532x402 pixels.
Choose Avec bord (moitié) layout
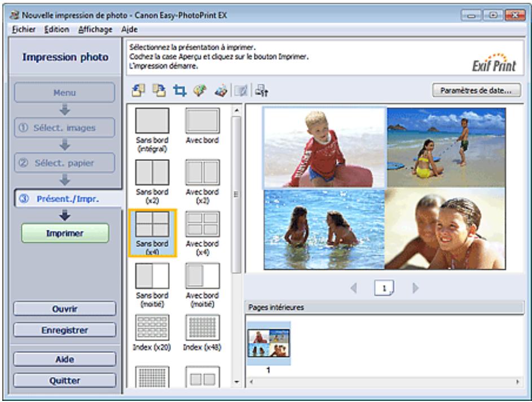tap(202, 285)
